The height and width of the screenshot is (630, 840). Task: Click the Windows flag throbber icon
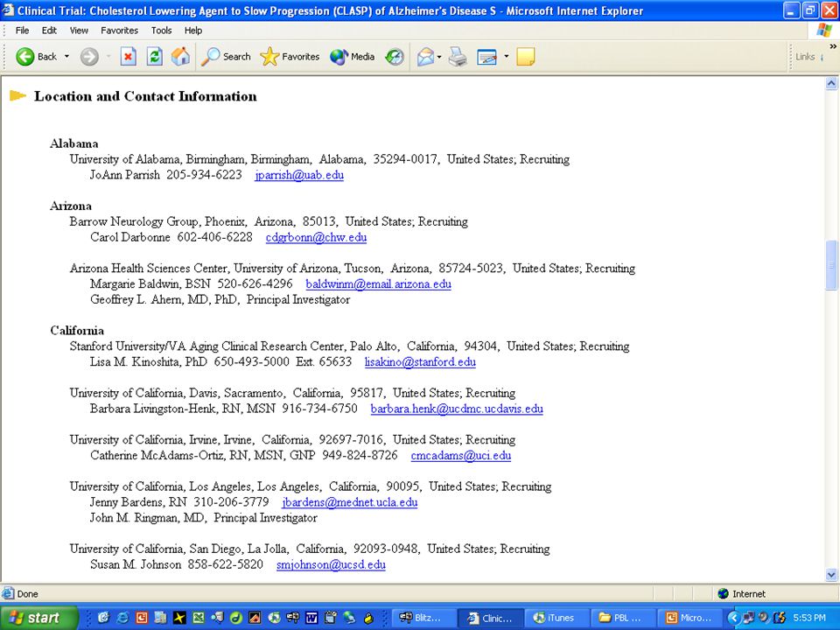click(x=824, y=31)
